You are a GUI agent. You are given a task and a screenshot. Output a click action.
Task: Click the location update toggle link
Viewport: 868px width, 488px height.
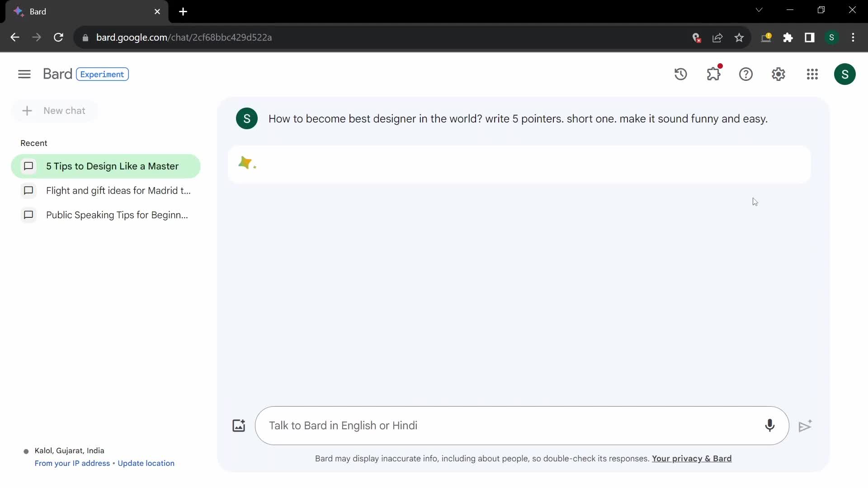pyautogui.click(x=146, y=462)
